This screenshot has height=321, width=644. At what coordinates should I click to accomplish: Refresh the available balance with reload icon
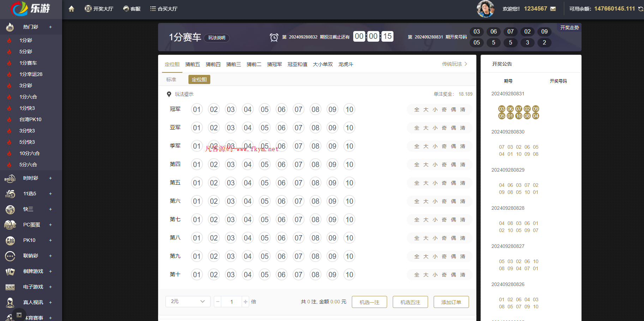tap(640, 9)
